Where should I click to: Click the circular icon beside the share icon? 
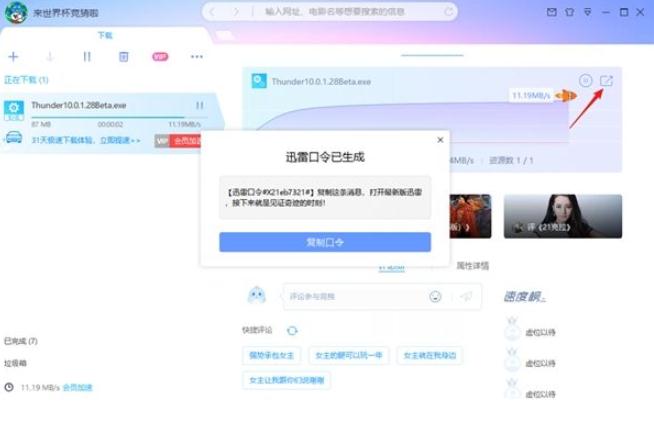(585, 81)
